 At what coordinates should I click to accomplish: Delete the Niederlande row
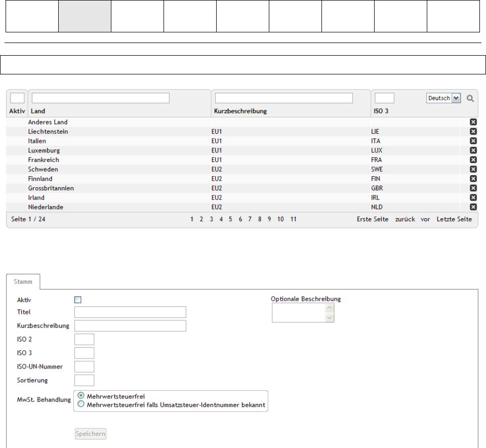point(473,207)
